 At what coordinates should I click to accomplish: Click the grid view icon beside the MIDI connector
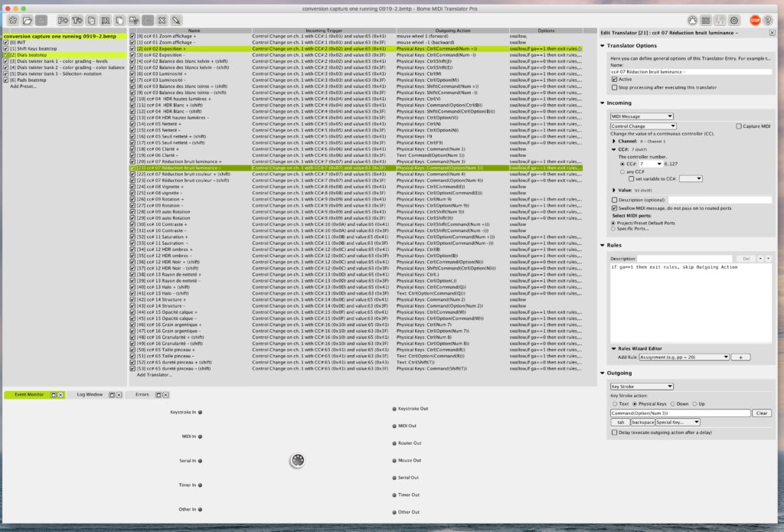tap(706, 21)
